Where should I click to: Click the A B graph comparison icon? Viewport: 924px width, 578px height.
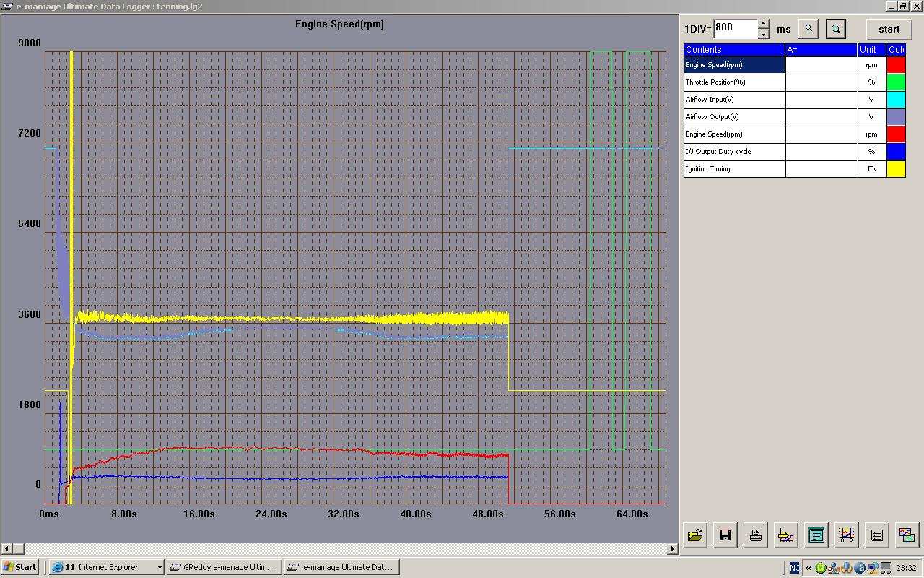click(846, 535)
